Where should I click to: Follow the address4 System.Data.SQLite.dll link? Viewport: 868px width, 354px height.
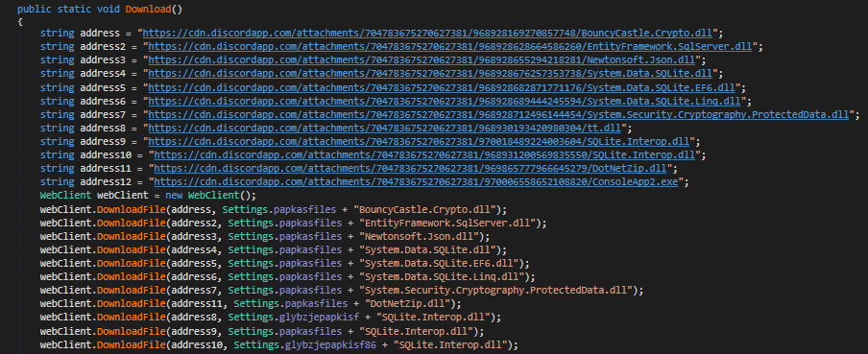point(429,74)
